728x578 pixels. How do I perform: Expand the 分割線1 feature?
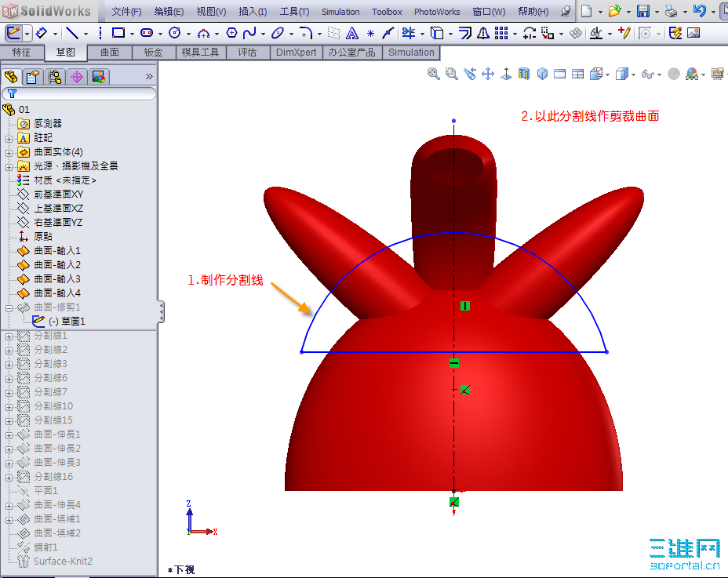point(9,336)
